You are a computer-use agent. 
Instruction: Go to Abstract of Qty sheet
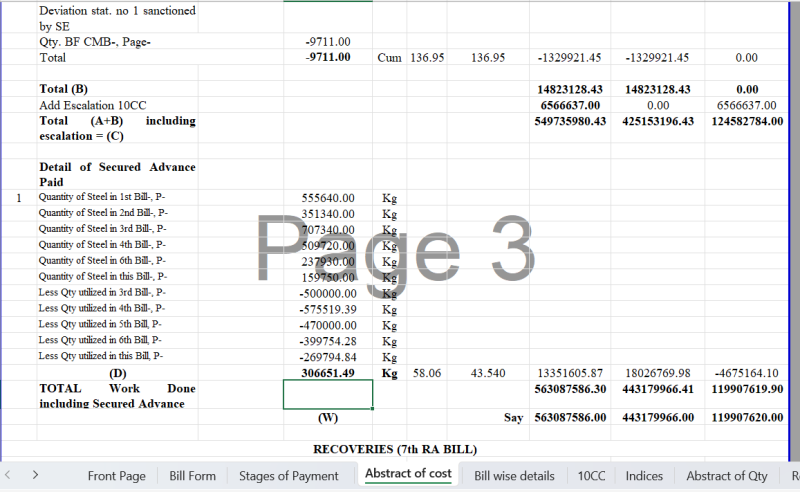tap(727, 476)
